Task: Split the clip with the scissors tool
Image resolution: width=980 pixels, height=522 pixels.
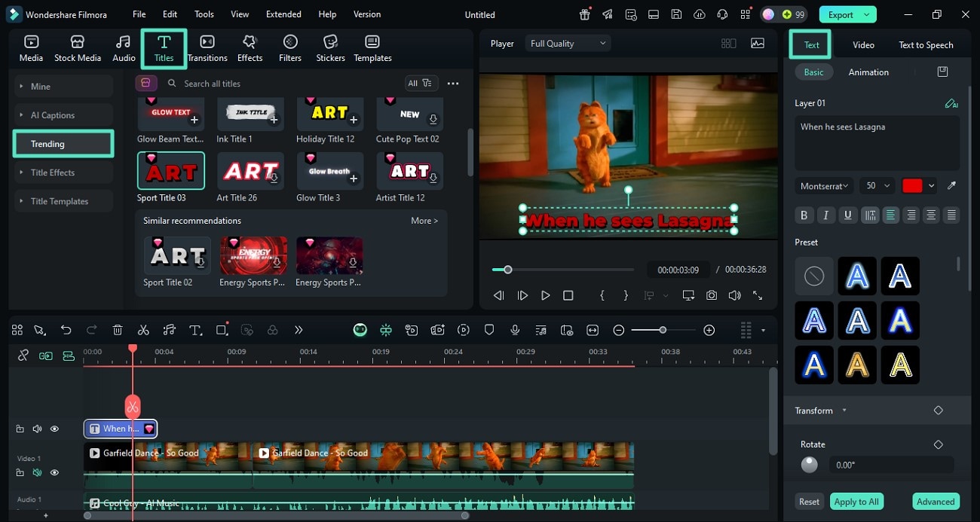Action: tap(143, 330)
